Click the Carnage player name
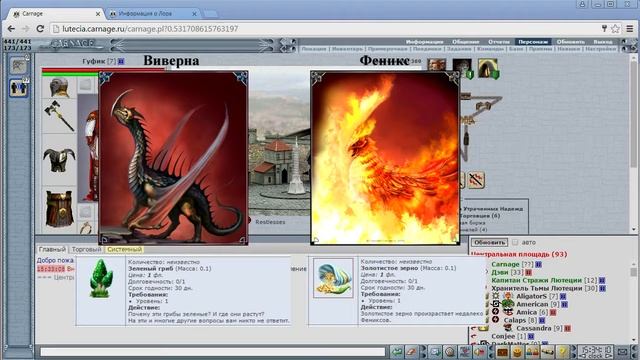The image size is (640, 360). click(505, 264)
